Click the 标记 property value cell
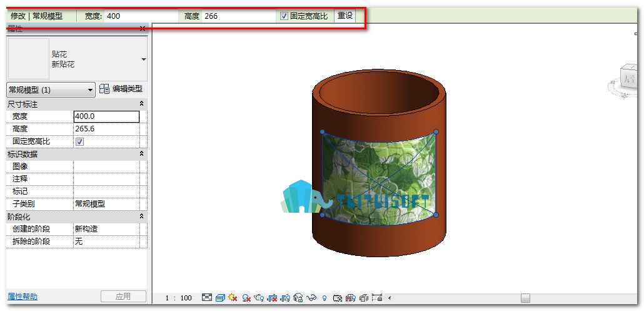This screenshot has height=311, width=644. (106, 191)
